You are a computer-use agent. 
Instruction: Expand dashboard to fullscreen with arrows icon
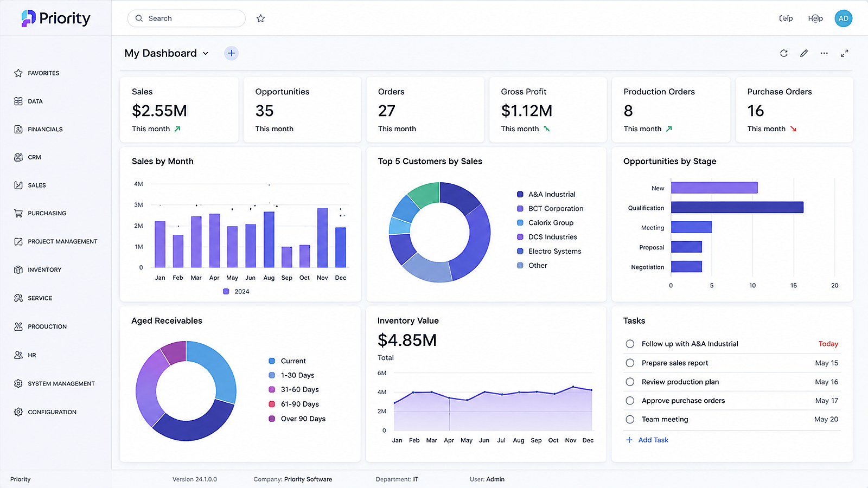(x=844, y=53)
